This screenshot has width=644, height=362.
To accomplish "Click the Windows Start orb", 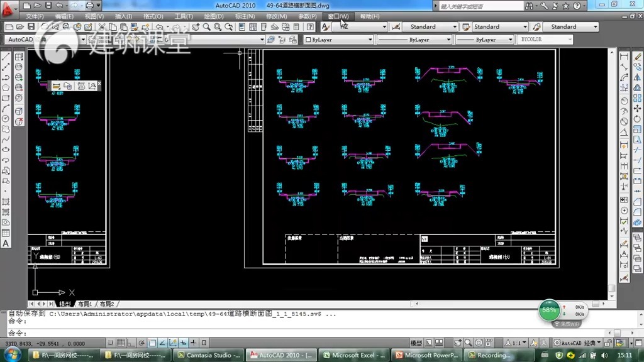I will 13,354.
